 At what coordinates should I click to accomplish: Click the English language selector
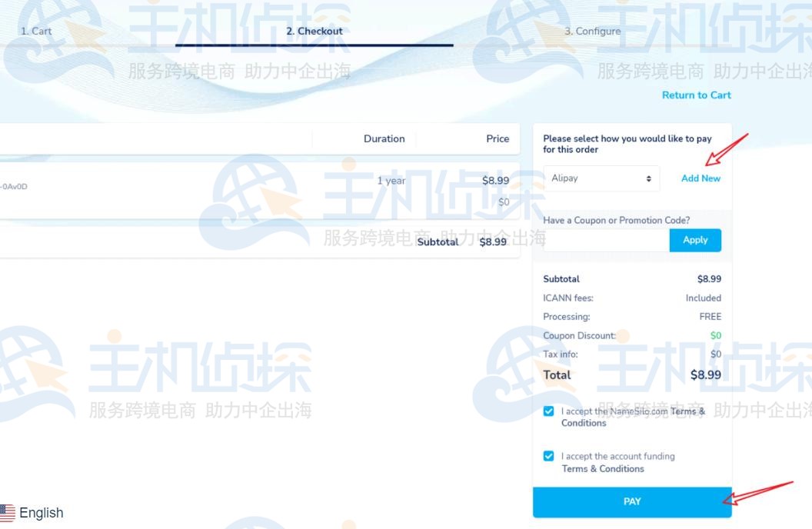click(42, 513)
